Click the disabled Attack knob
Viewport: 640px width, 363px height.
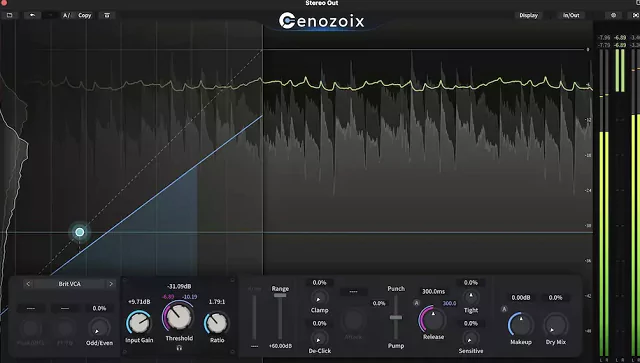pyautogui.click(x=353, y=321)
